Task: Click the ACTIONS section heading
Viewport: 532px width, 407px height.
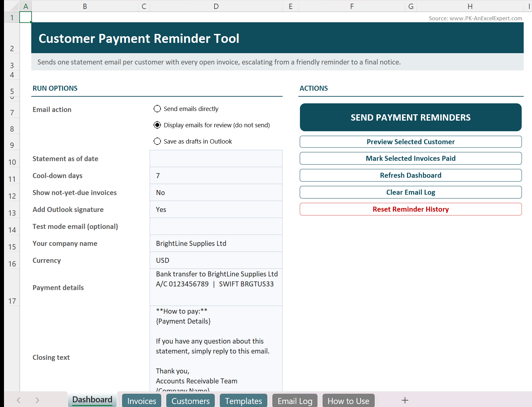Action: coord(314,88)
